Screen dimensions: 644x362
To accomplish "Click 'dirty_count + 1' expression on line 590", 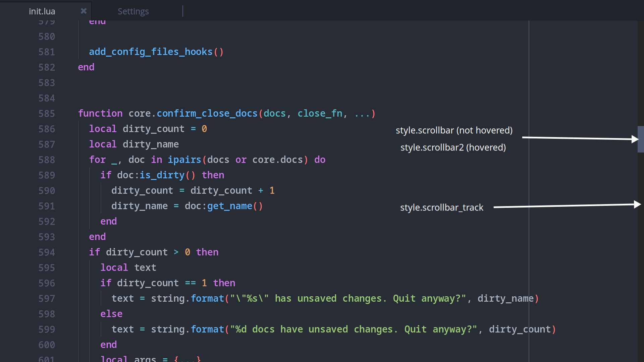I will pos(232,191).
